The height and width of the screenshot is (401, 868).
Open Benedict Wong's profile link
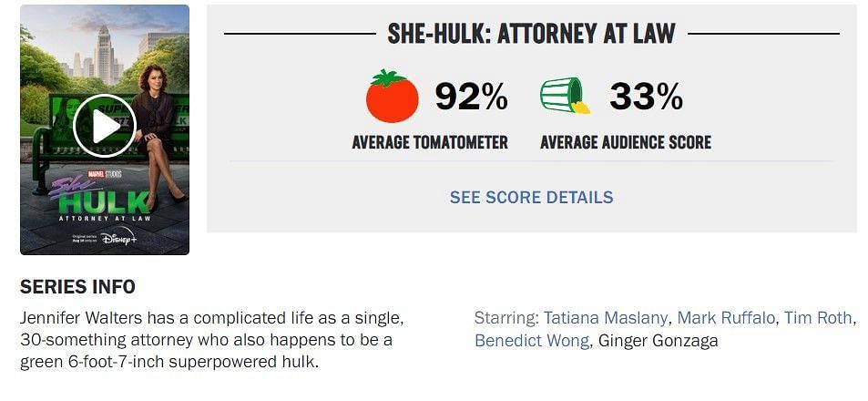pyautogui.click(x=532, y=340)
